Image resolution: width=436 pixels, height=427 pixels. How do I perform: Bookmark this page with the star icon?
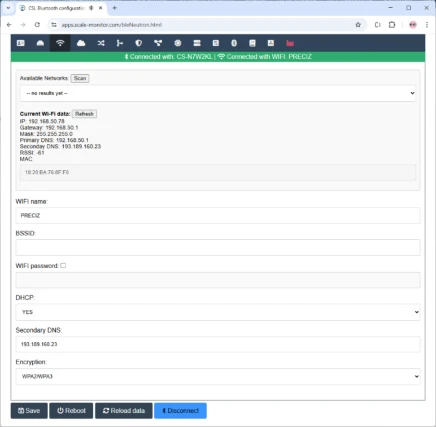tap(358, 25)
